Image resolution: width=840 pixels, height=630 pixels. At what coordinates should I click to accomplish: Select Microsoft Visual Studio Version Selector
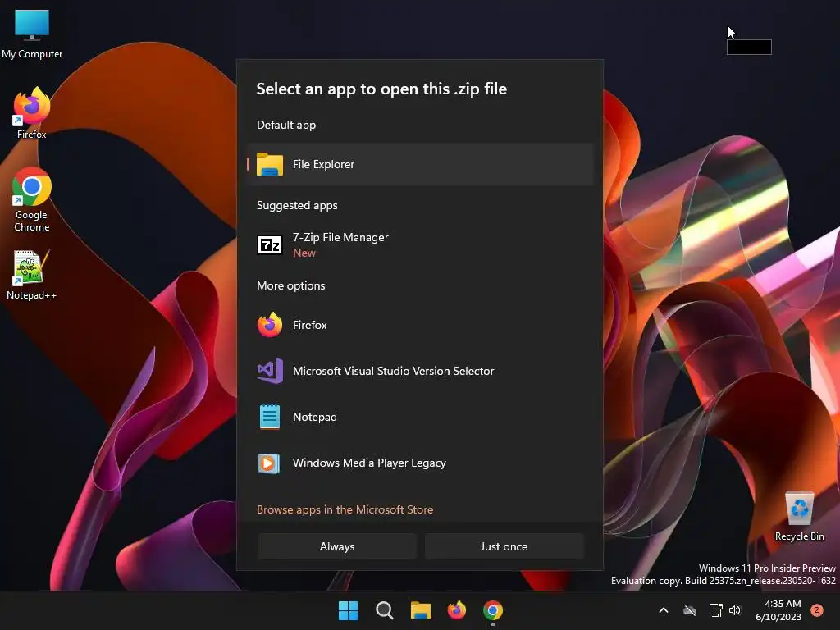[421, 371]
